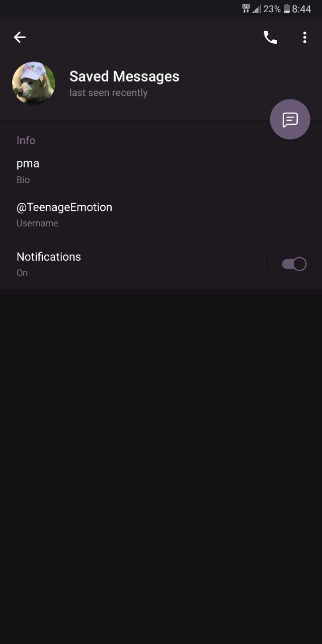Start a voice call via phone icon
The height and width of the screenshot is (644, 322).
[x=270, y=37]
